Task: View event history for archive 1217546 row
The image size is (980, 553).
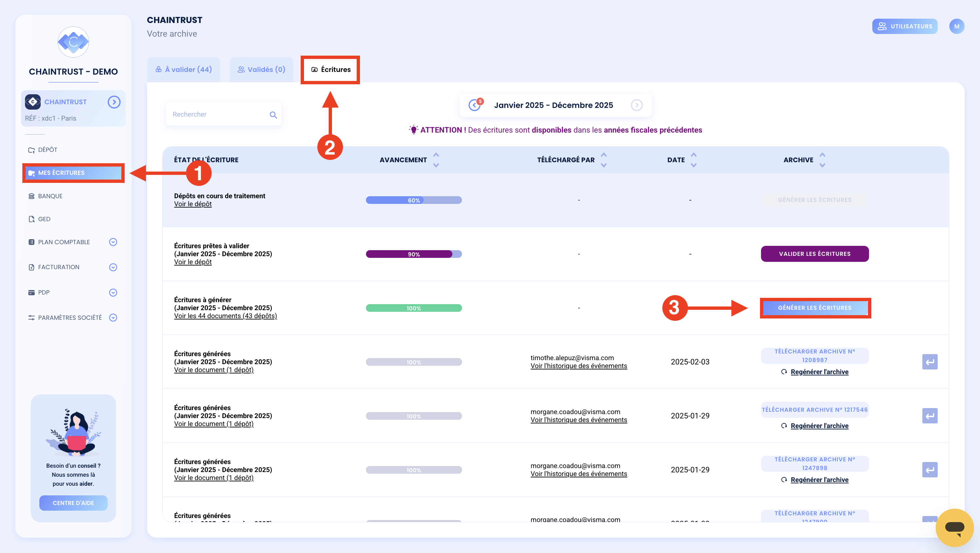Action: click(x=579, y=420)
